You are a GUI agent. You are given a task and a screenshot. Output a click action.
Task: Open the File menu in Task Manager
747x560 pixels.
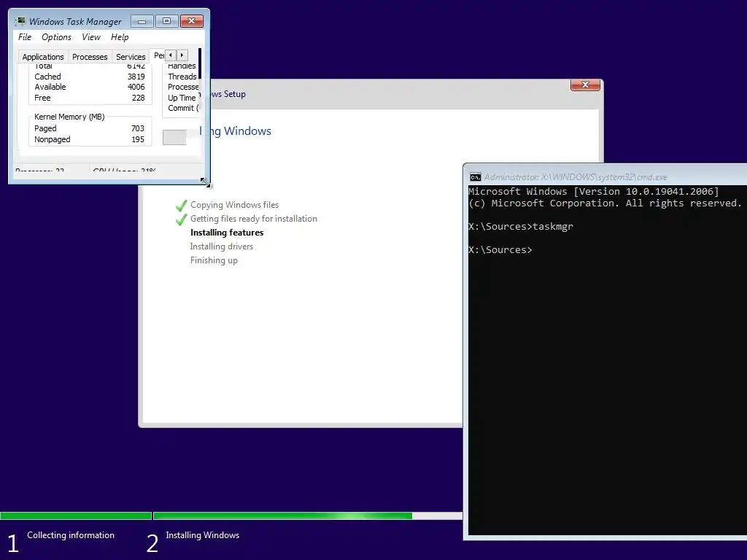[x=25, y=37]
